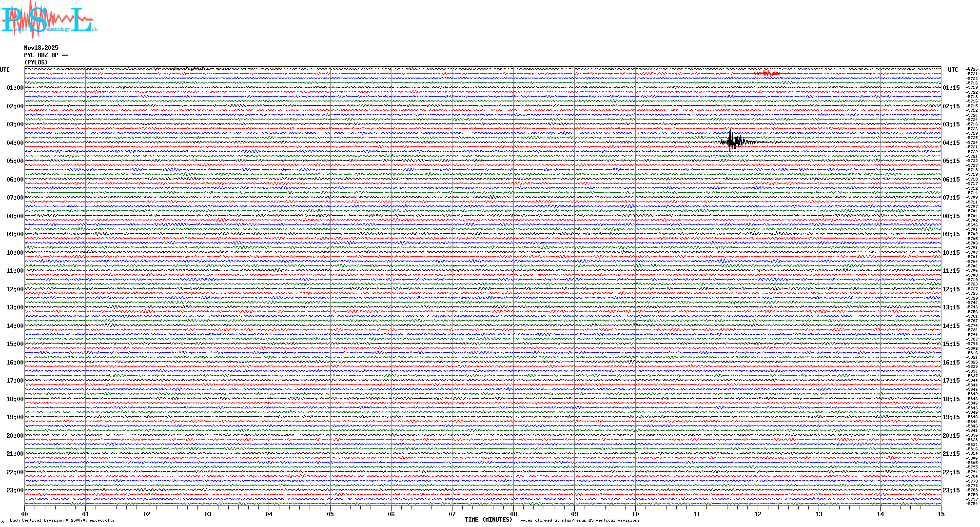The image size is (980, 527).
Task: Select the 04:15 time label on right
Action: pyautogui.click(x=951, y=143)
